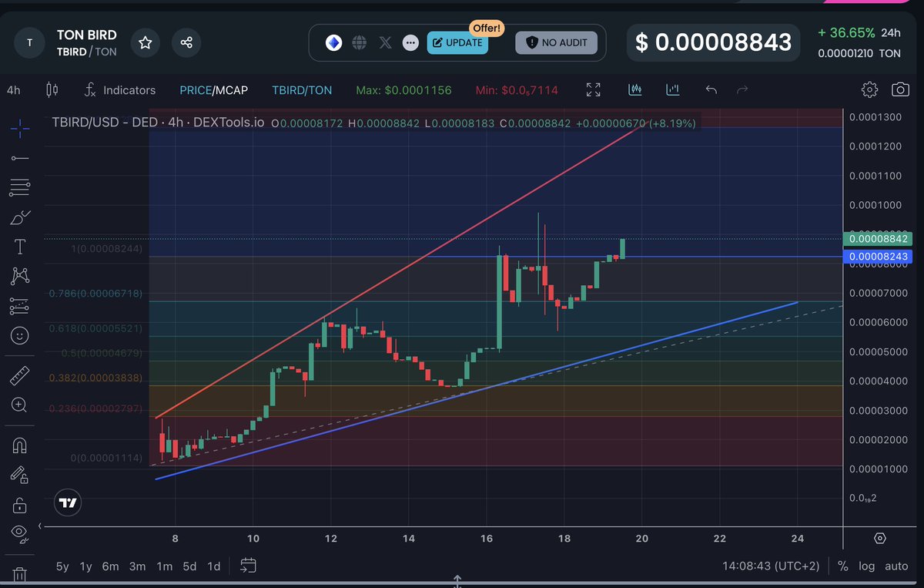This screenshot has height=588, width=924.
Task: Open the go to date calendar
Action: point(248,566)
